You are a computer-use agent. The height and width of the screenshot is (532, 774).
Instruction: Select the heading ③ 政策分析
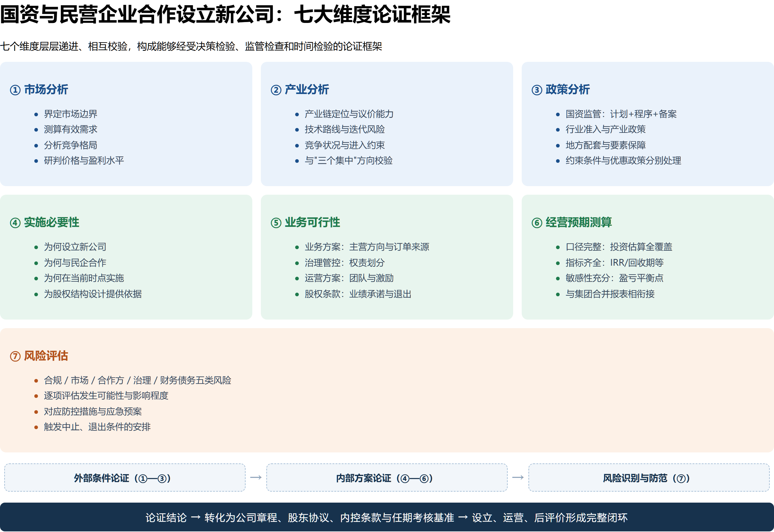pyautogui.click(x=561, y=90)
